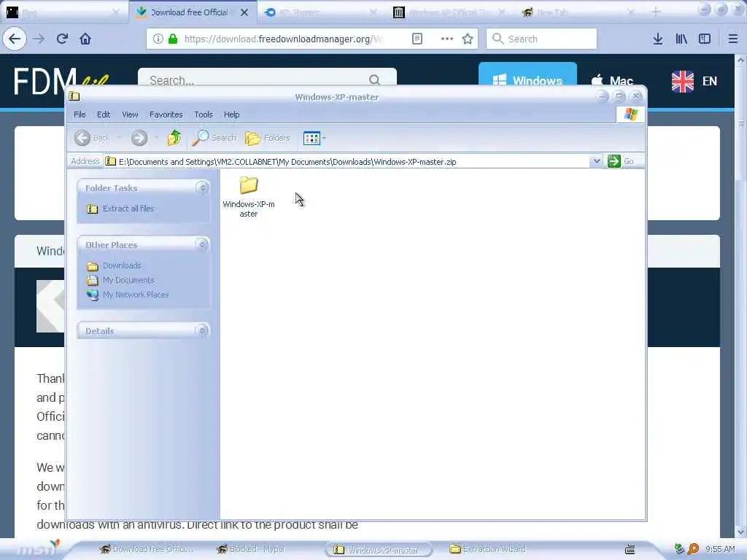Open the File menu in Explorer

point(80,114)
